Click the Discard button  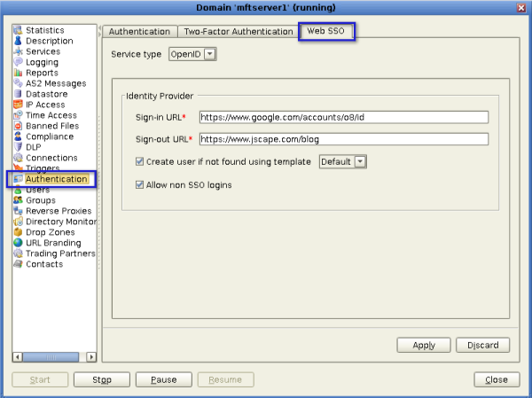point(483,345)
